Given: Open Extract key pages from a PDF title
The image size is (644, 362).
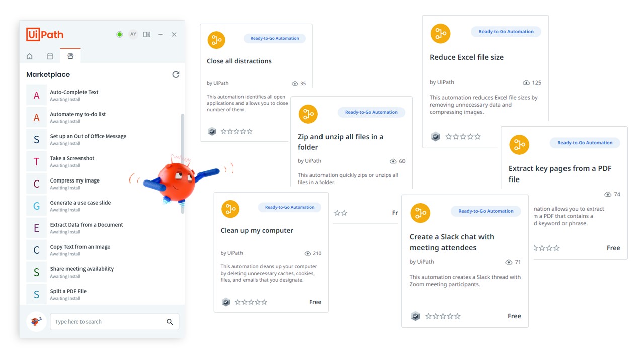Looking at the screenshot, I should 560,174.
